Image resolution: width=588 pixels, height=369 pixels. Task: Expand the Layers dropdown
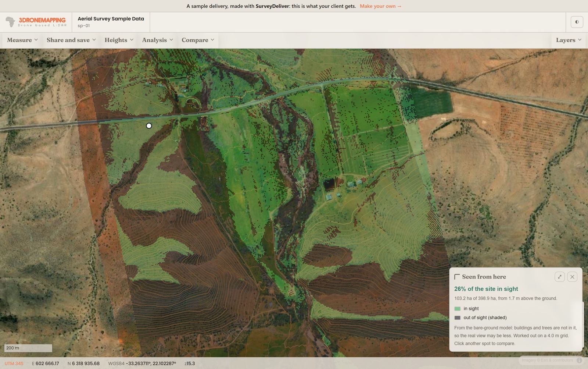coord(569,40)
